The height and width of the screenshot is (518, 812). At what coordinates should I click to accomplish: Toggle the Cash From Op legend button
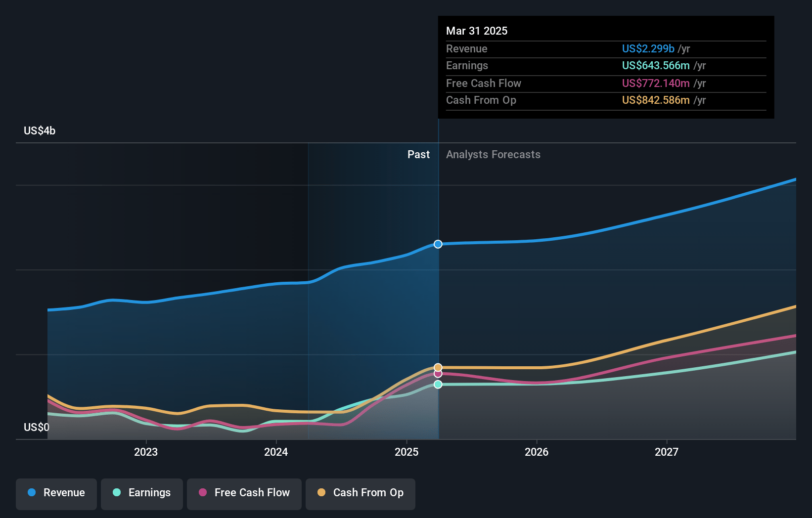[x=361, y=493]
